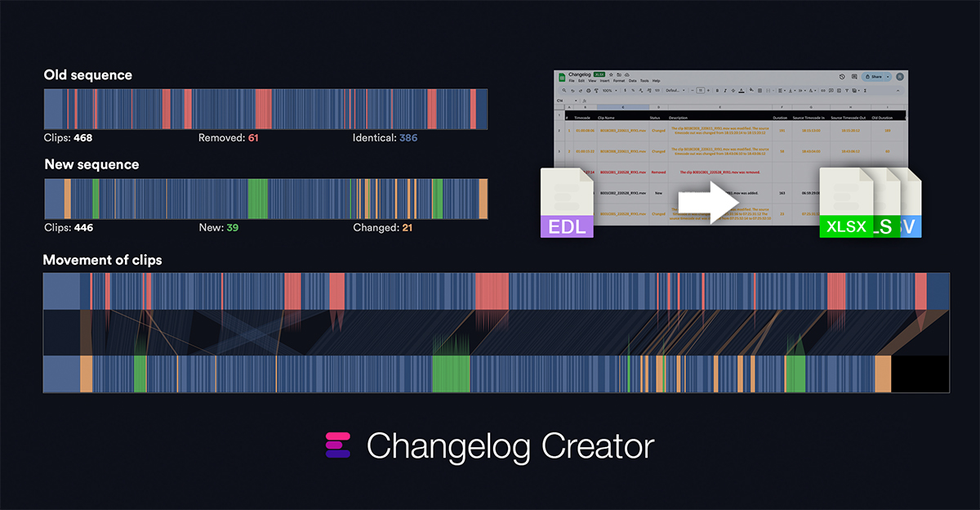This screenshot has width=980, height=510.
Task: Click the "Removed: 61" statistic
Action: click(229, 138)
